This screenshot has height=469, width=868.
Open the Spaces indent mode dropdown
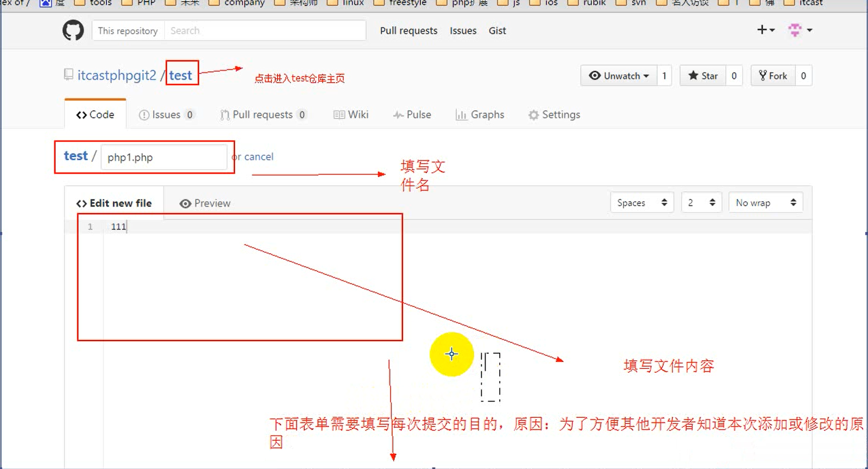[642, 203]
